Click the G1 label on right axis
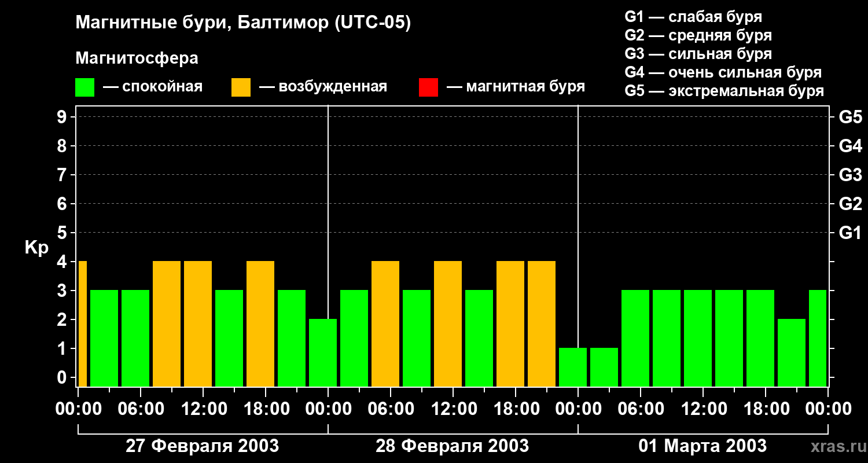The image size is (868, 463). click(x=850, y=233)
